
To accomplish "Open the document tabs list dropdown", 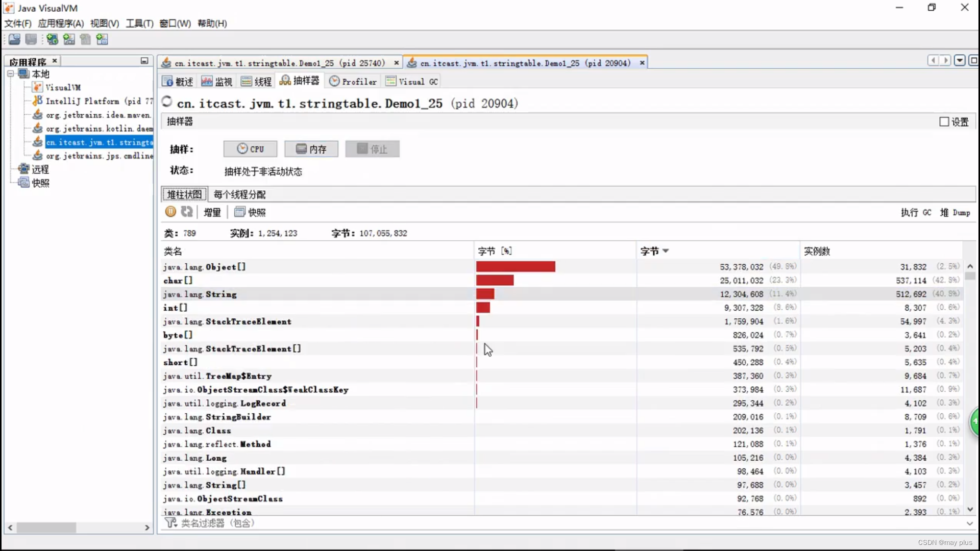I will tap(960, 61).
